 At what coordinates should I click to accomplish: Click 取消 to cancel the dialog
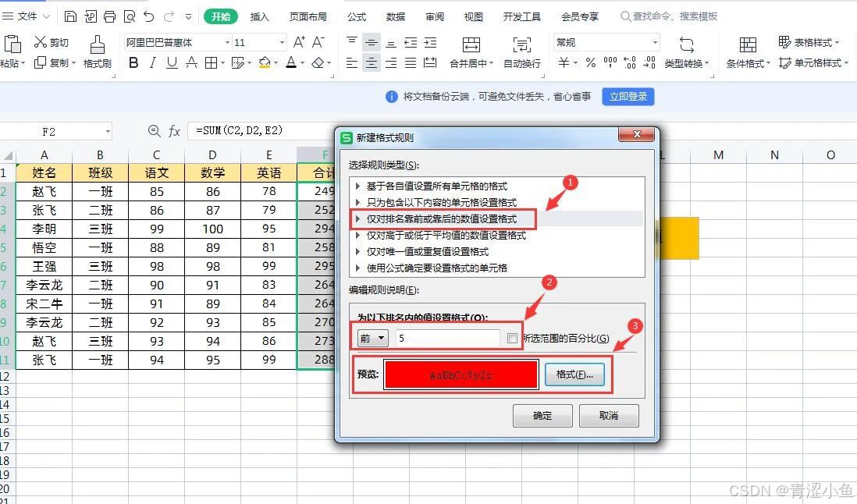608,416
